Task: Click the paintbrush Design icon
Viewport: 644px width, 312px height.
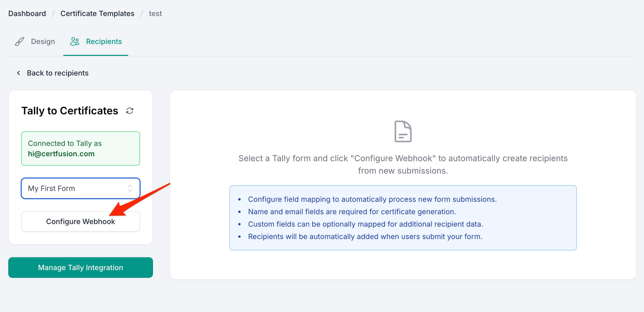Action: click(x=19, y=41)
